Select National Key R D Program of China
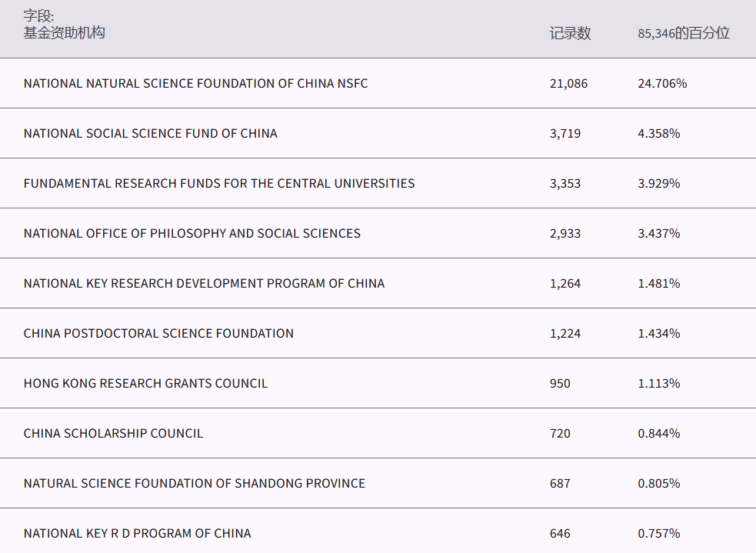Screen dimensions: 756x553 137,533
